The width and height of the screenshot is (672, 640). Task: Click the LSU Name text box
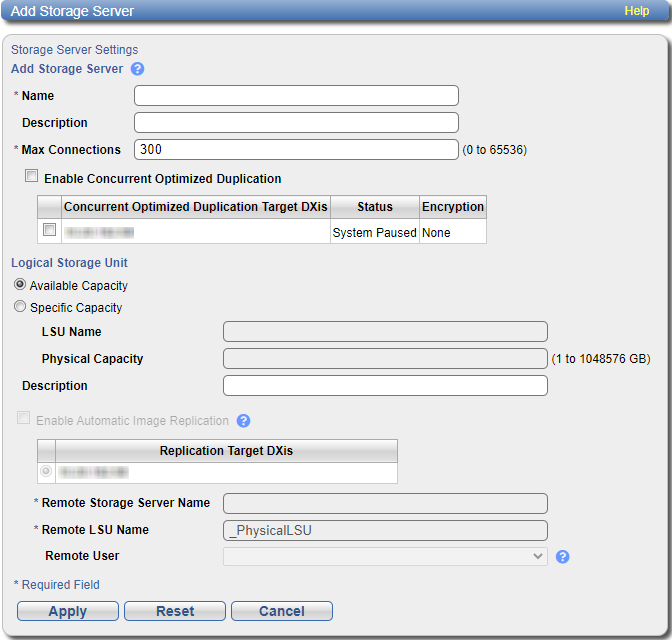tap(385, 332)
